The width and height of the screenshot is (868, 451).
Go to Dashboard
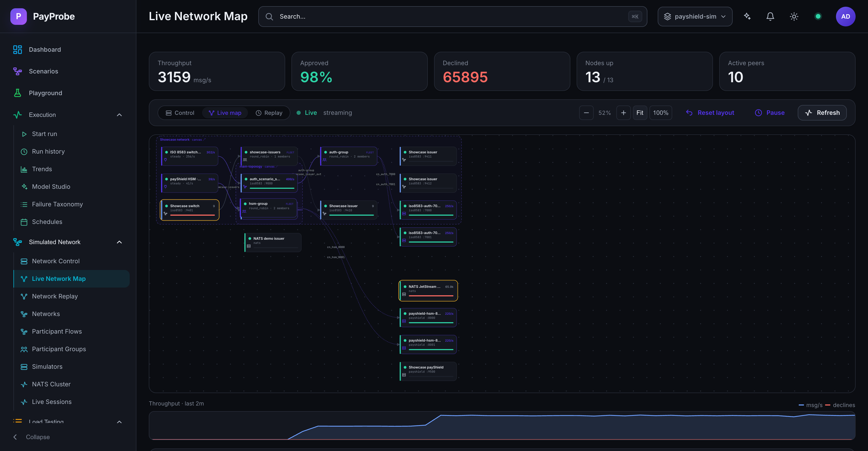point(68,50)
